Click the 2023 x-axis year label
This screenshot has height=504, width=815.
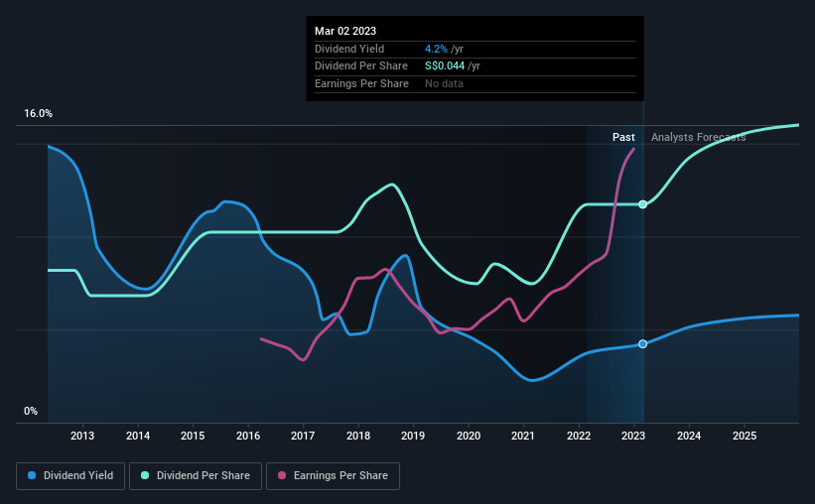[x=633, y=436]
